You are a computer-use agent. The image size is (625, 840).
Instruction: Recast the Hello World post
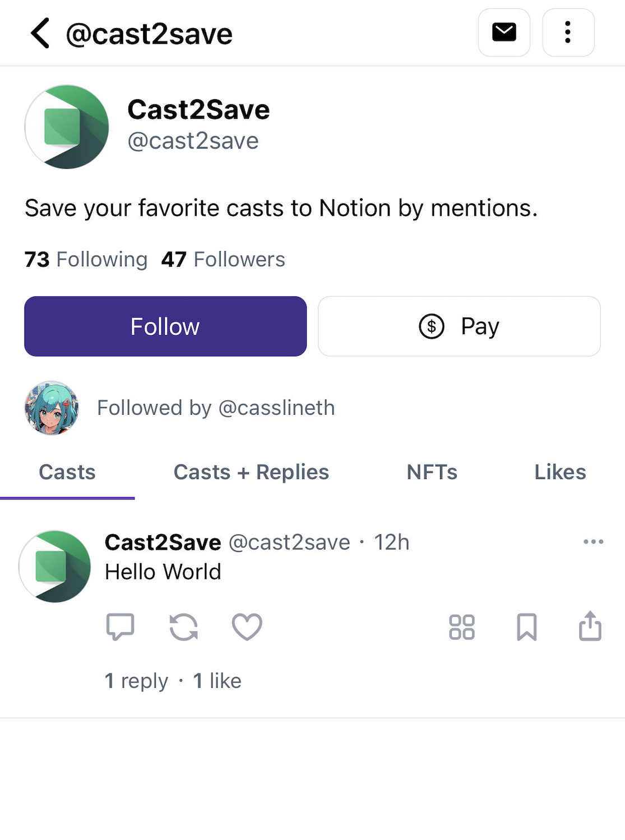pos(184,626)
